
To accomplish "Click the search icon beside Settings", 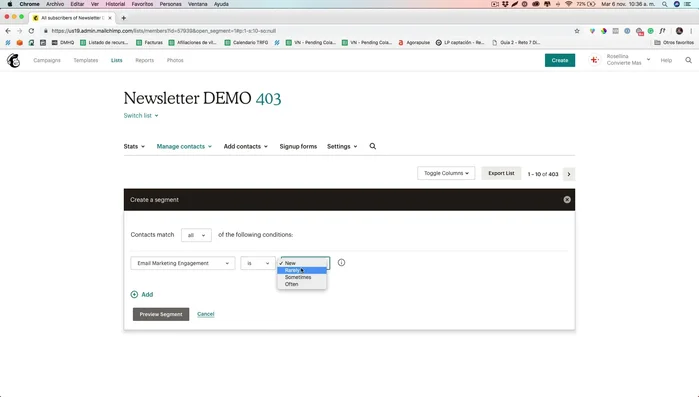I will (373, 146).
